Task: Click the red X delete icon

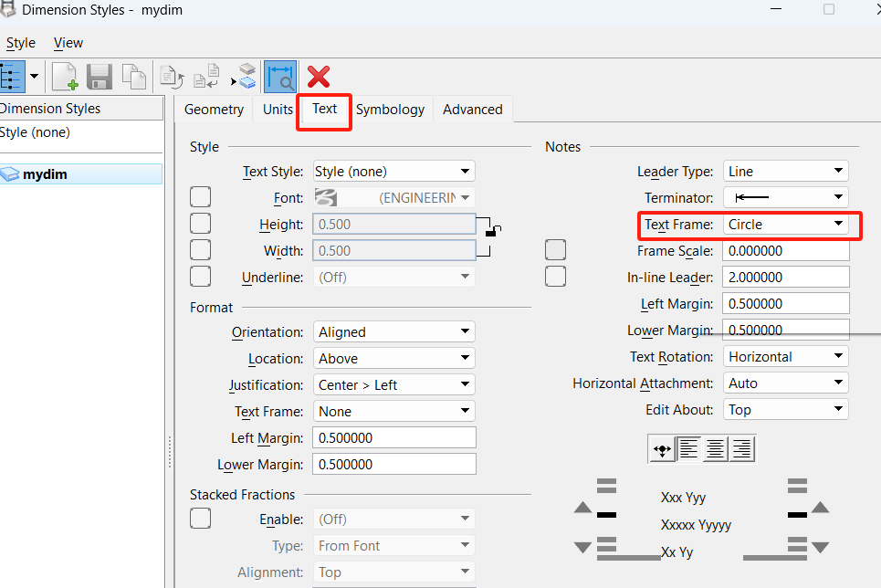Action: pos(319,77)
